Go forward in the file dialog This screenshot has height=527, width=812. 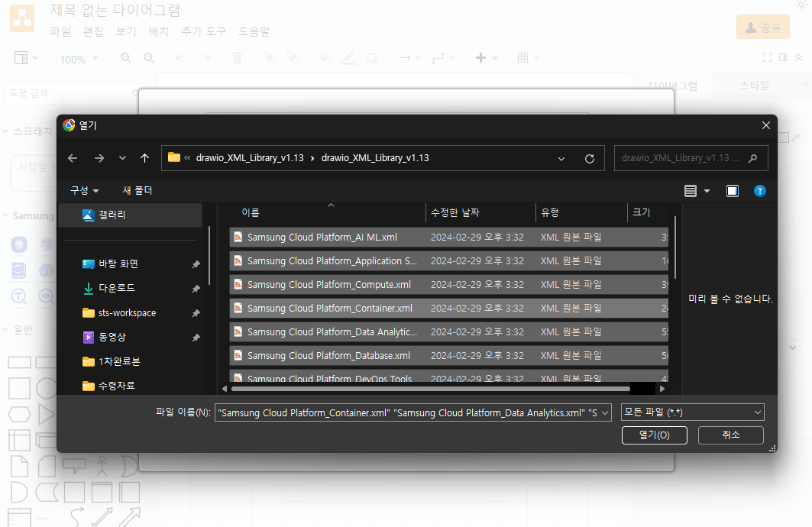tap(99, 158)
